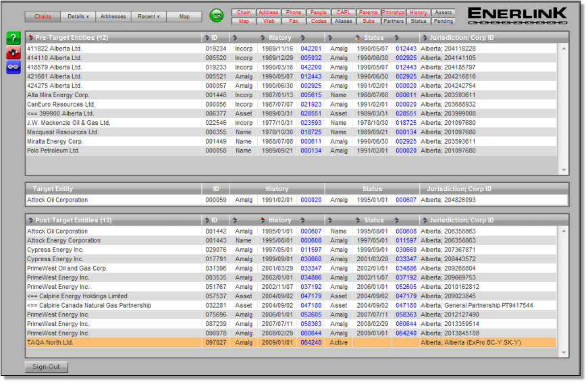Select Alta Mira Energy Corp. entity

point(58,95)
